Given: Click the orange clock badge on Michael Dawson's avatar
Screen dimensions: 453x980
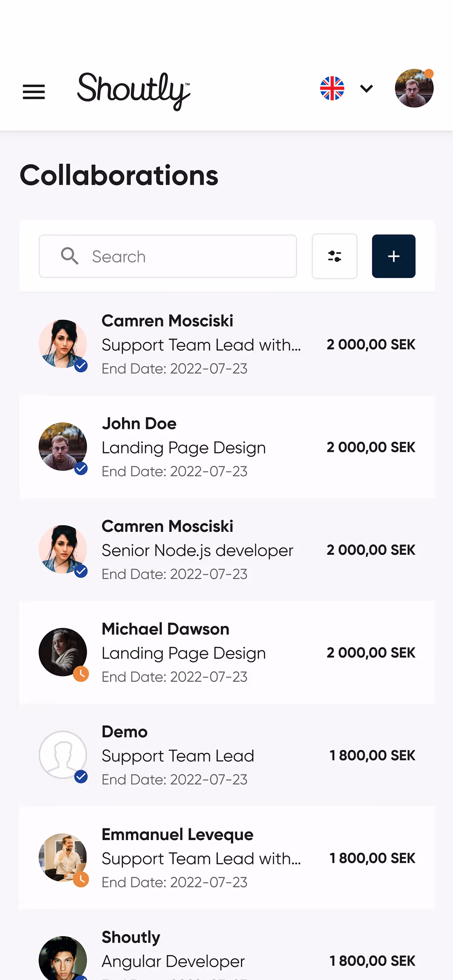Looking at the screenshot, I should point(81,674).
